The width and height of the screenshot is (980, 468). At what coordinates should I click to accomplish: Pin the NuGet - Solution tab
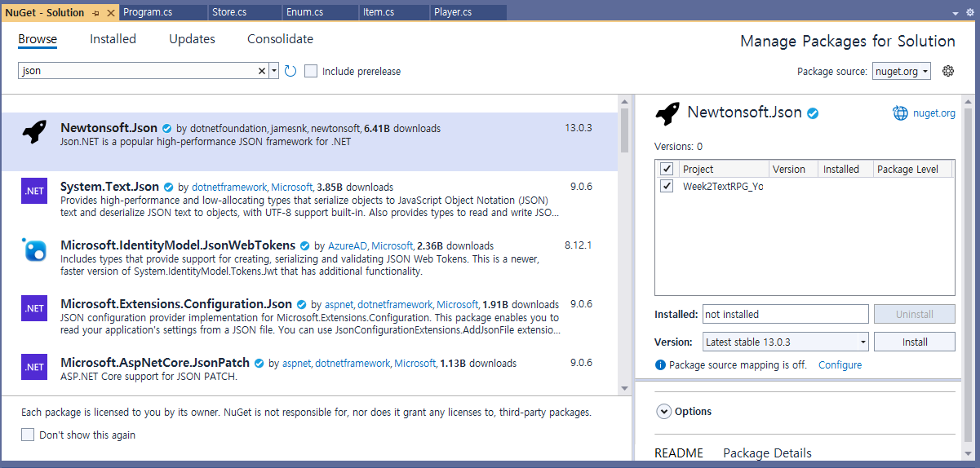pos(96,13)
